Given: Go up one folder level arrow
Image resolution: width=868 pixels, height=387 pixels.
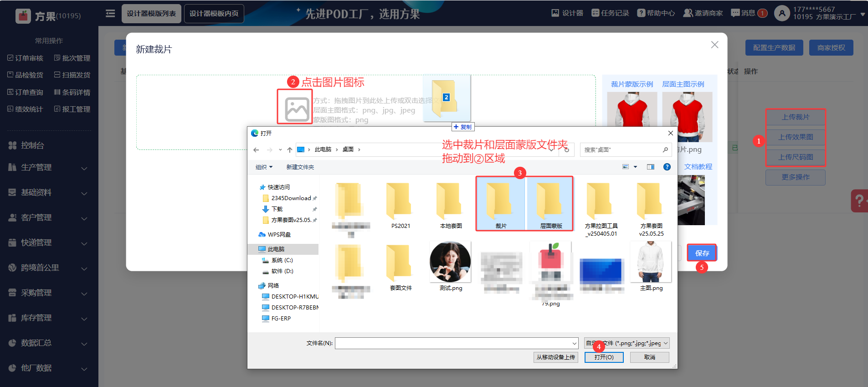Looking at the screenshot, I should tap(290, 150).
